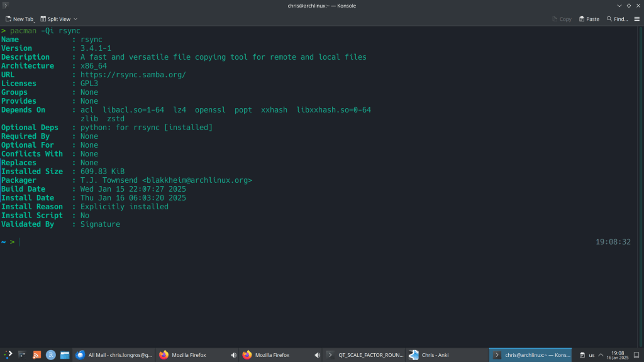Switch to the QT_SCALE_FACTOR terminal window

365,355
